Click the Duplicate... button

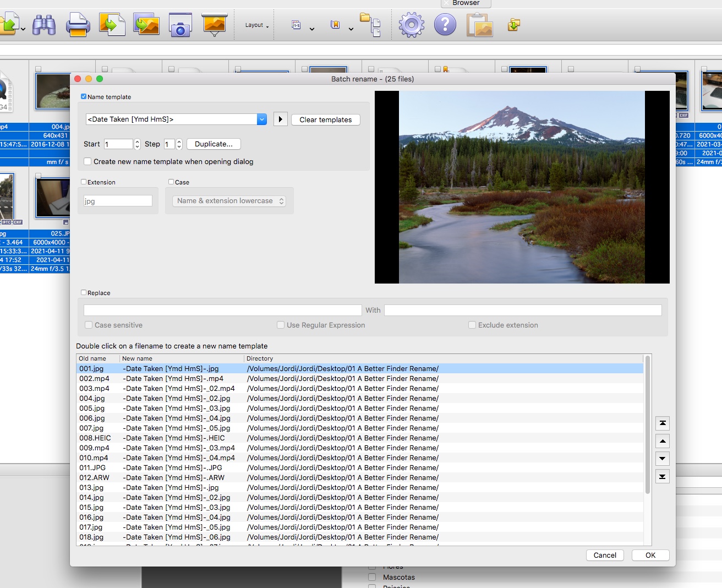(x=214, y=144)
